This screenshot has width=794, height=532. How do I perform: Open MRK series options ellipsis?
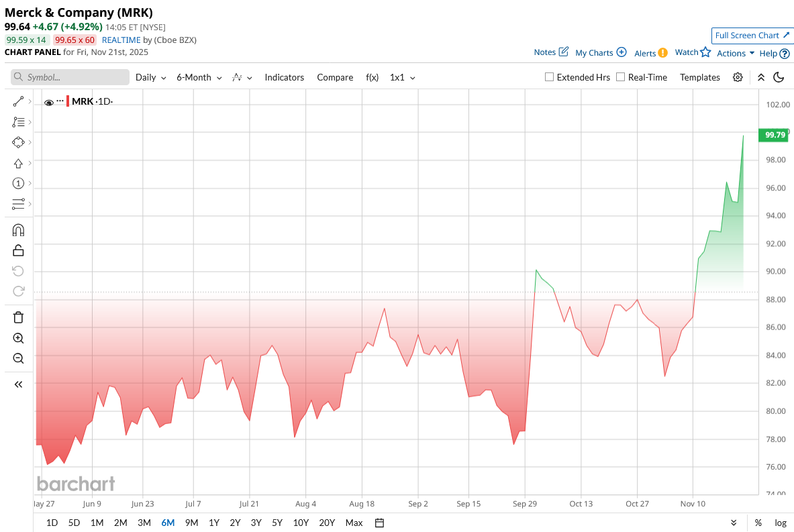[x=60, y=101]
